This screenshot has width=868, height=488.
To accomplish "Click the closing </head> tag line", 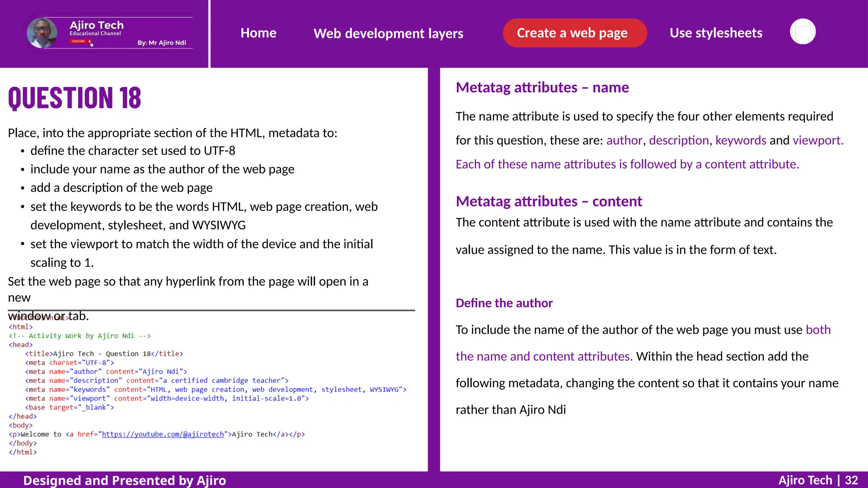I will pyautogui.click(x=23, y=416).
